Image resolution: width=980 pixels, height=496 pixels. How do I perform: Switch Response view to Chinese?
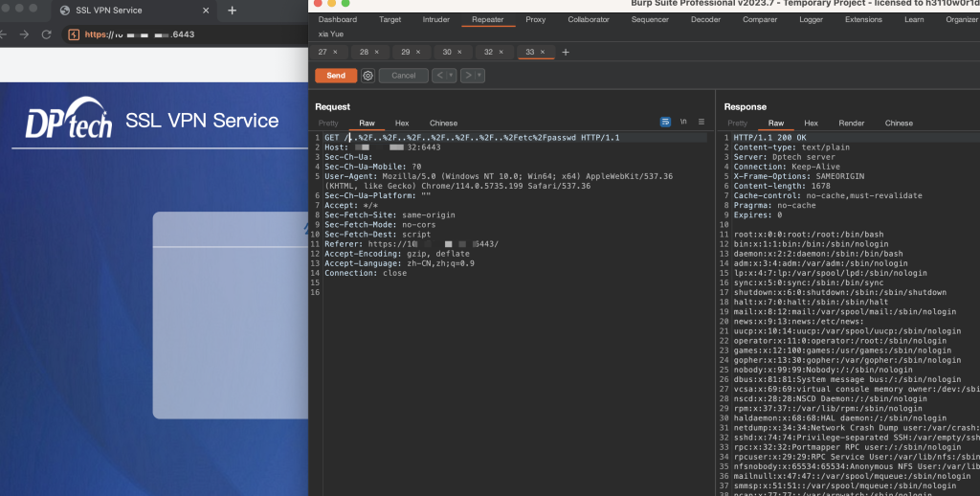click(900, 124)
